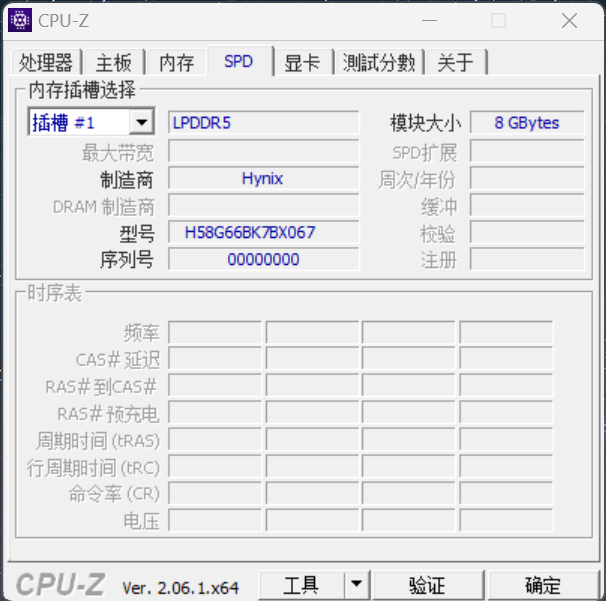Click the empty DRAM 制造商 field

264,205
